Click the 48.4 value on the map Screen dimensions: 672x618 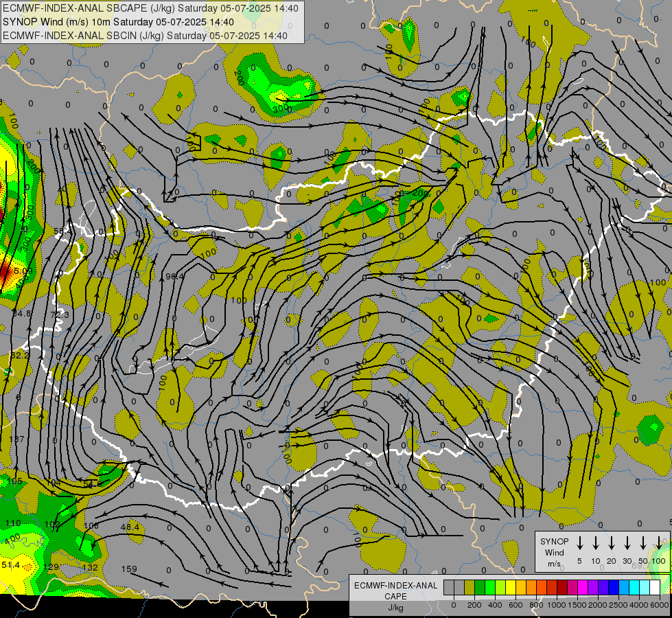130,527
